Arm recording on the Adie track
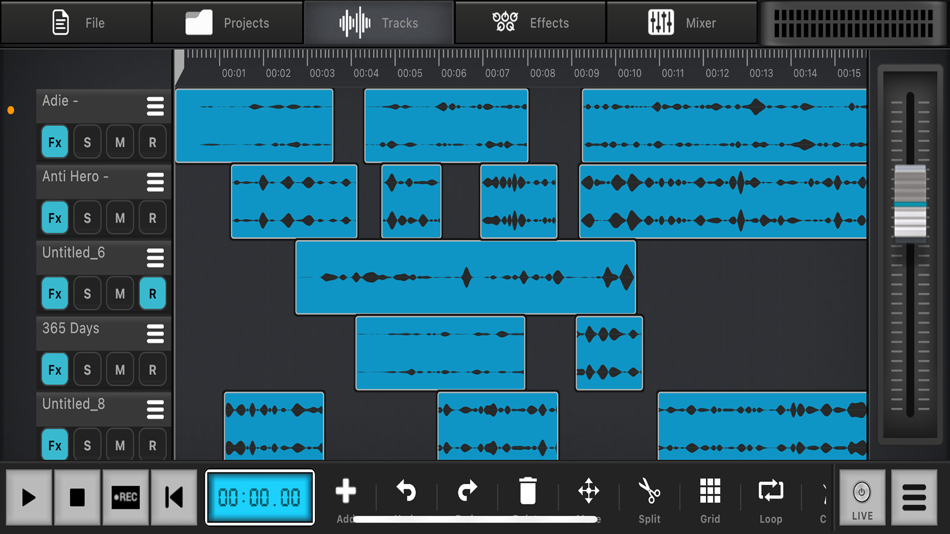Viewport: 950px width, 534px height. 153,142
